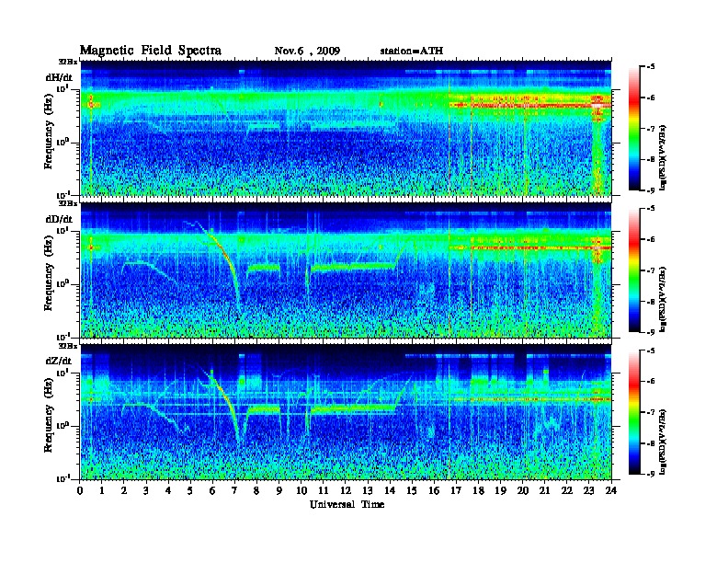Click hour 15 on the Universal Time axis
The width and height of the screenshot is (728, 563).
coord(412,491)
